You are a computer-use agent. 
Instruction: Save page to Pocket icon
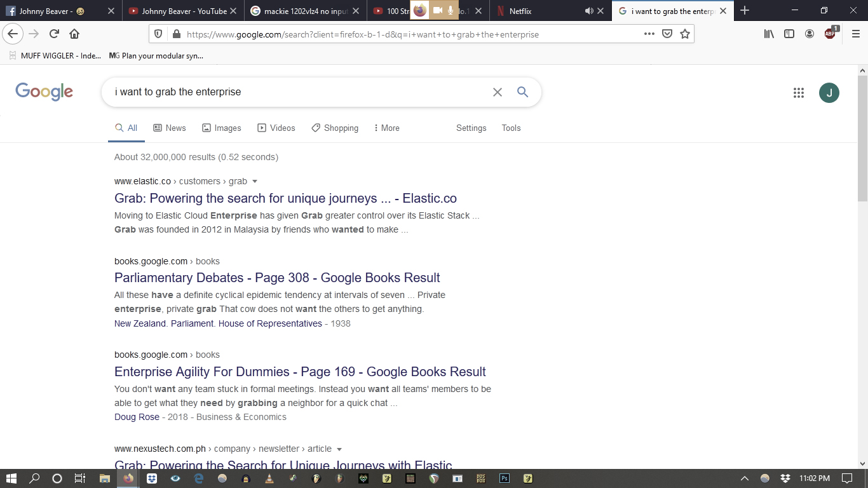tap(667, 34)
